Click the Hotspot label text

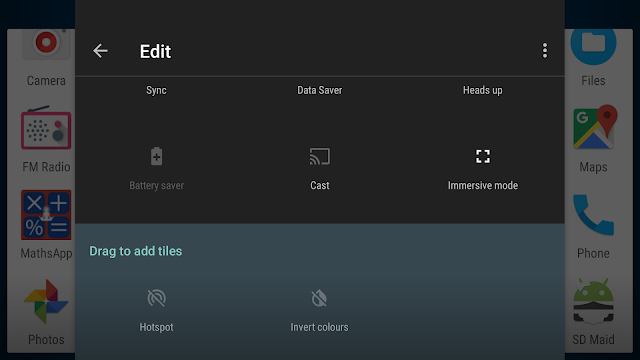tap(156, 327)
